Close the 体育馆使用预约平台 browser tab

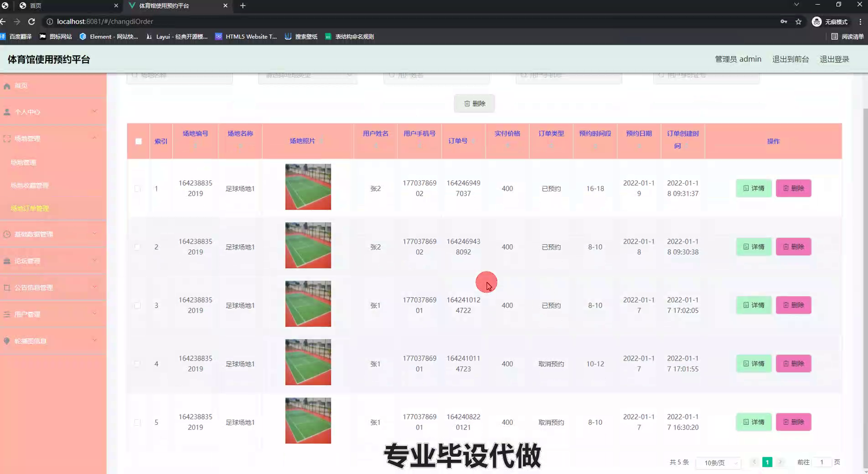(225, 5)
